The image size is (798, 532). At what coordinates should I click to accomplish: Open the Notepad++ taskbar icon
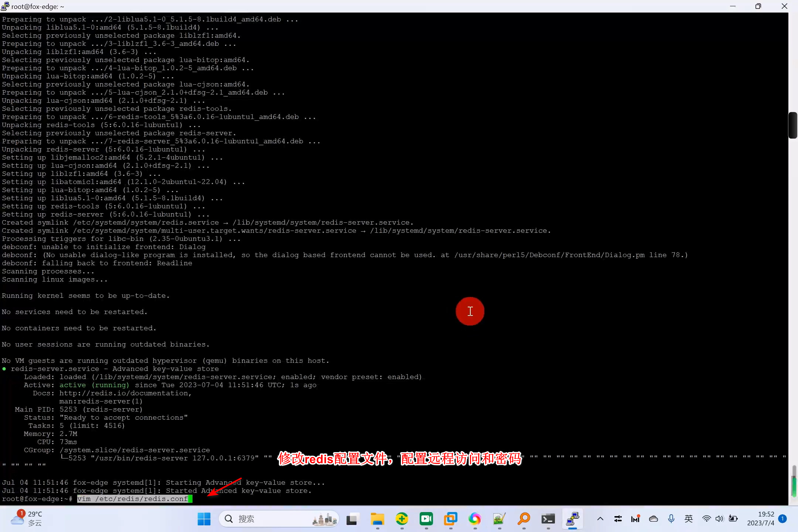499,519
